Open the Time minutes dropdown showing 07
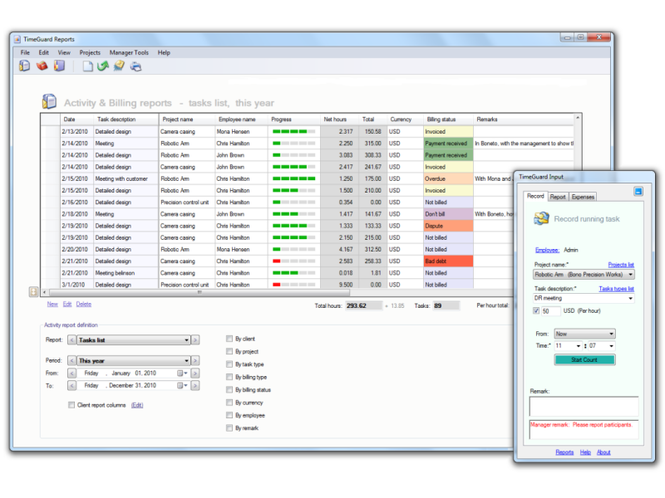 click(601, 346)
